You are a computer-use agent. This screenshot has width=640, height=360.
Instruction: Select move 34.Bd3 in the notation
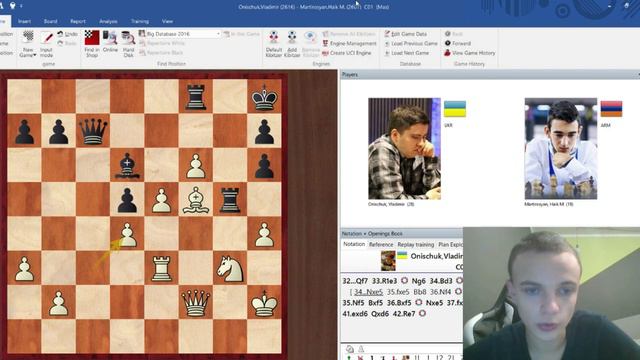tap(441, 281)
